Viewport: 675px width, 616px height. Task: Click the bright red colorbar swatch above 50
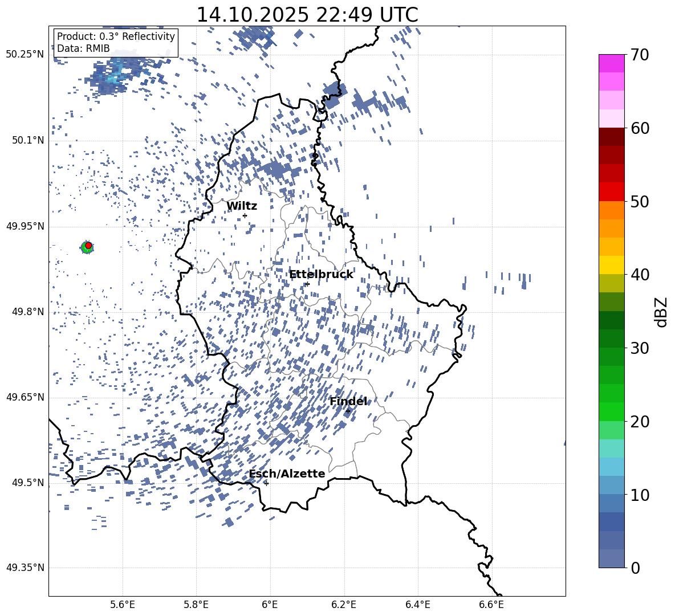click(611, 192)
